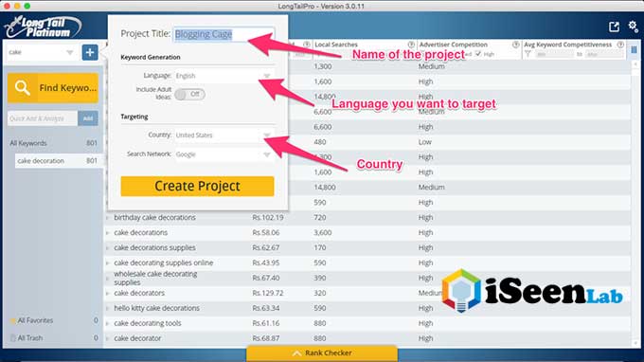Uncheck the High competition checkbox
This screenshot has height=362, width=644.
point(478,54)
